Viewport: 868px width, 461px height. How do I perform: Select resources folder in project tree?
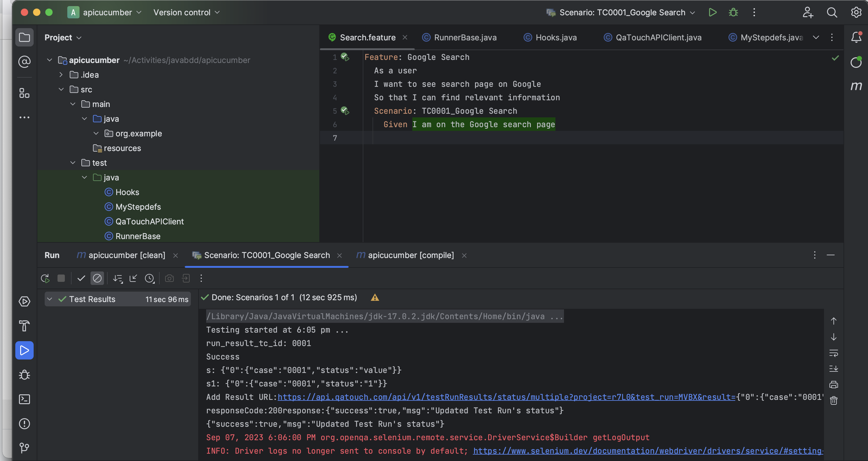point(117,148)
